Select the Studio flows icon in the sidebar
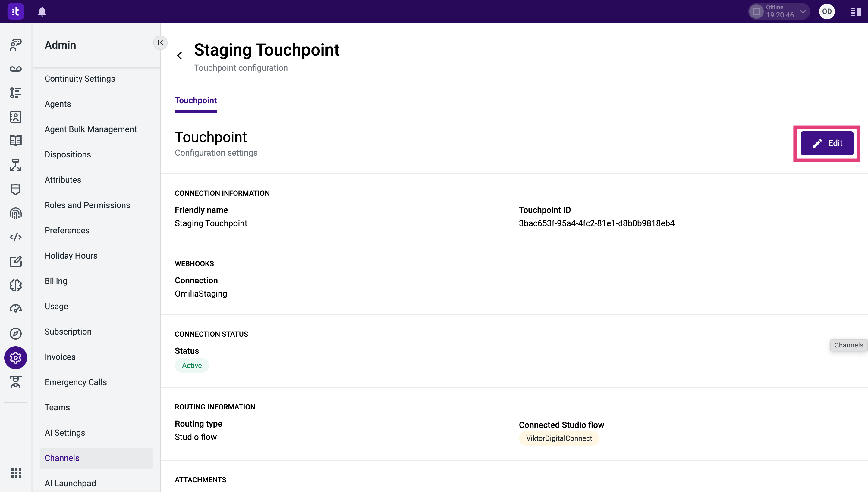The image size is (868, 492). 16,165
